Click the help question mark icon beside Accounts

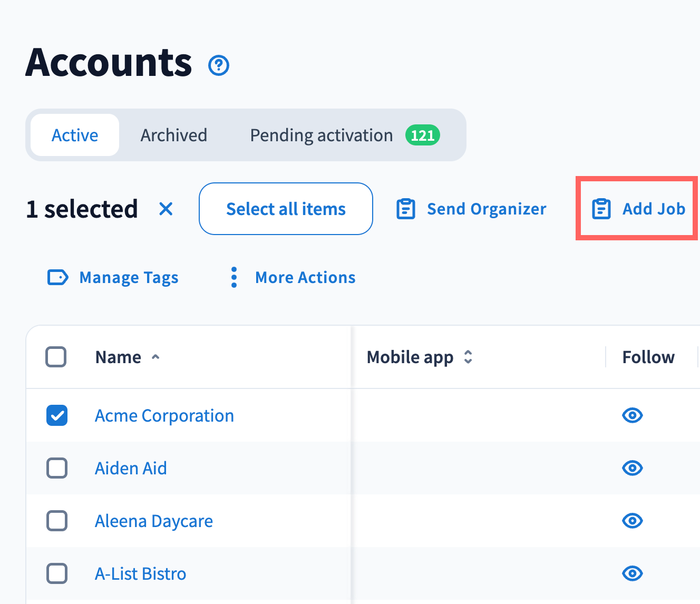pos(219,66)
